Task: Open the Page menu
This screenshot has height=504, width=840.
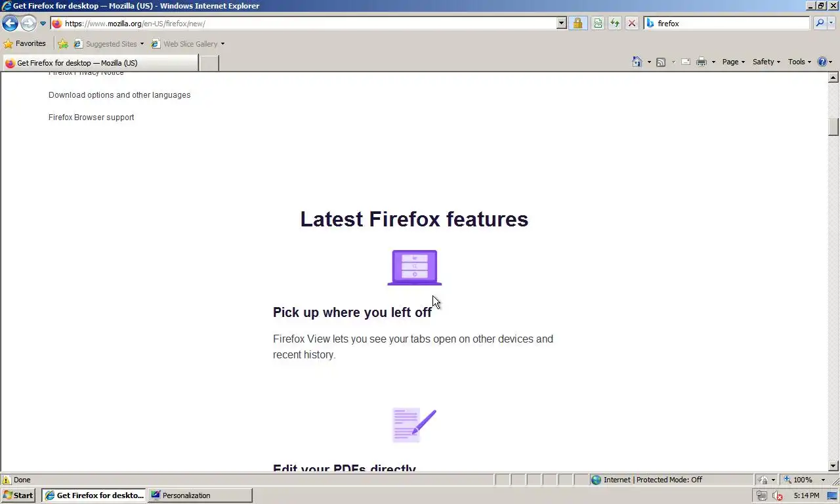Action: click(734, 62)
